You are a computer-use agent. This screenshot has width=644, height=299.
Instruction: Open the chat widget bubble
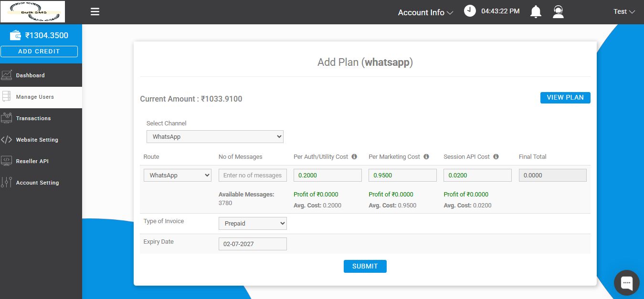[x=626, y=282]
